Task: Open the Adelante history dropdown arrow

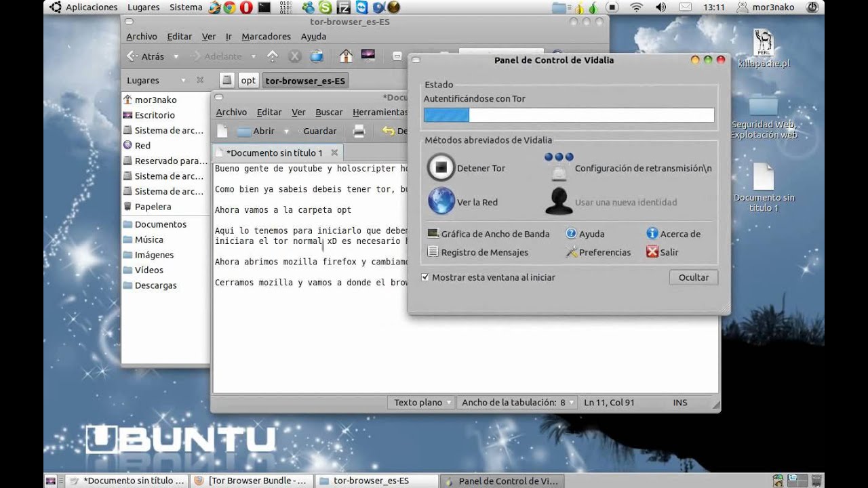Action: (254, 57)
